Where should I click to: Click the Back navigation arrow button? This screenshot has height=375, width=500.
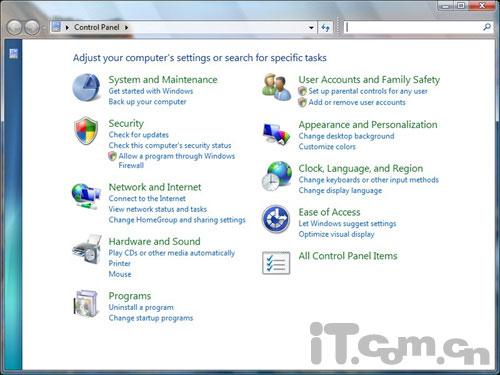click(x=15, y=27)
